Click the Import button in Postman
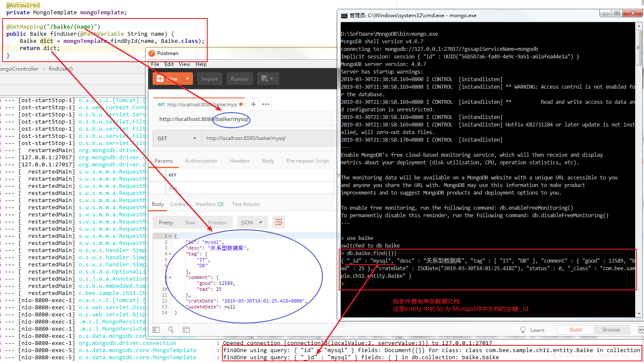The height and width of the screenshot is (363, 644). 210,79
